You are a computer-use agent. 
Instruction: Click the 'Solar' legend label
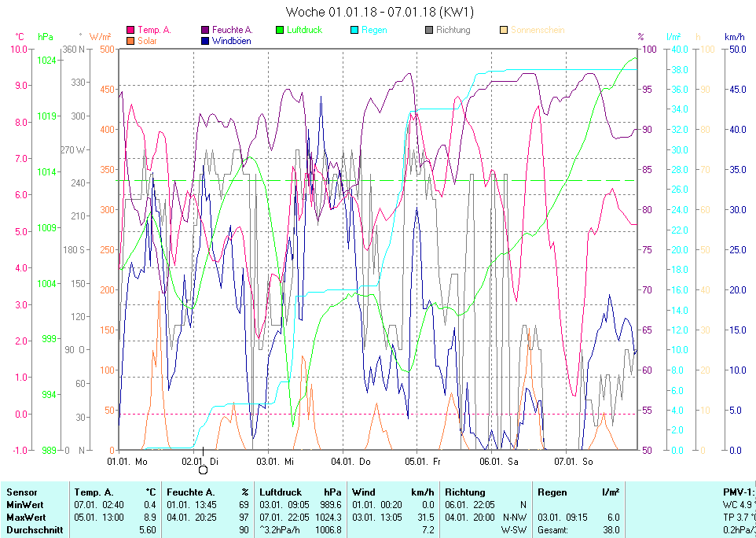pos(147,41)
